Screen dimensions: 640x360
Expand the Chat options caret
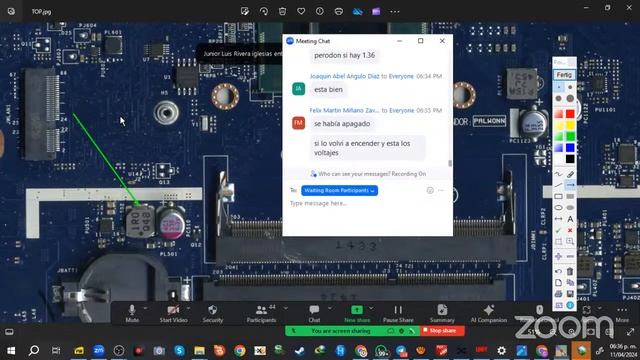(329, 308)
